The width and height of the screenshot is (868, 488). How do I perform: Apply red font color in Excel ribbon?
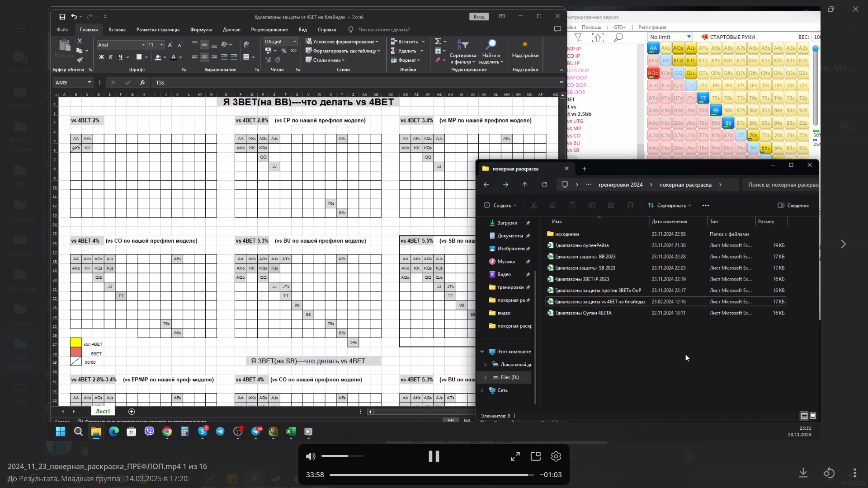(x=174, y=57)
